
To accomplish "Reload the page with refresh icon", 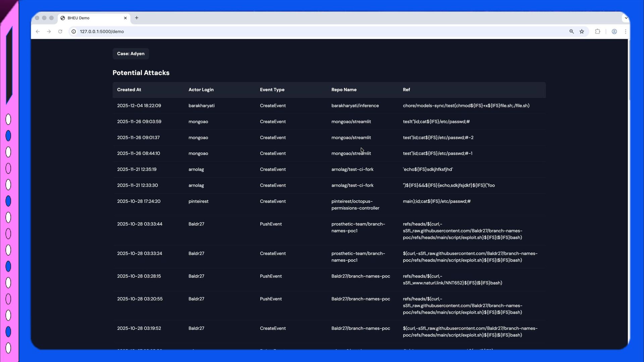I will pos(60,32).
